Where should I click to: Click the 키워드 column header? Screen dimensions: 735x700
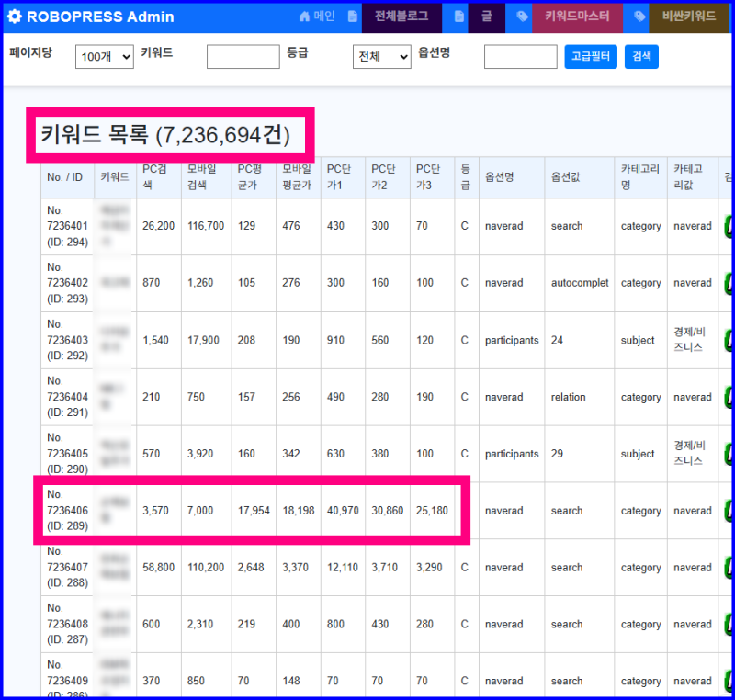tap(116, 177)
